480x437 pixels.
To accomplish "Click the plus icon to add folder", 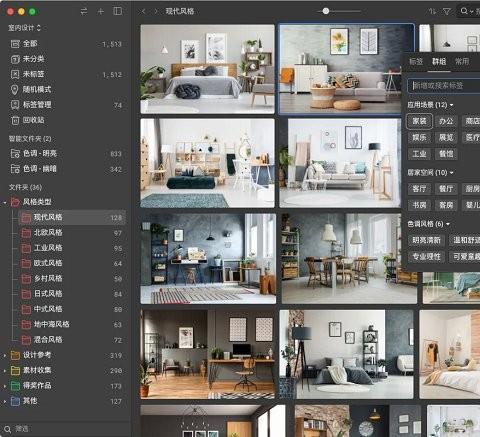I will pos(100,11).
